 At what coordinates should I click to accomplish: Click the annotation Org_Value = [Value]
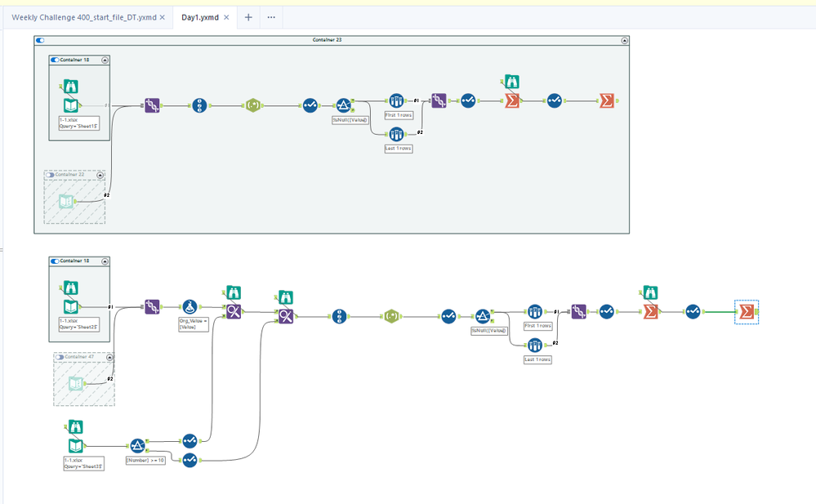pos(194,323)
